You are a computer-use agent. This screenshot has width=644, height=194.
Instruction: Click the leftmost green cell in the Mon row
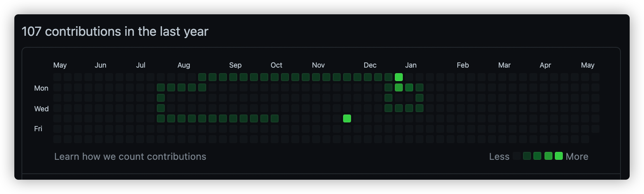pyautogui.click(x=161, y=87)
